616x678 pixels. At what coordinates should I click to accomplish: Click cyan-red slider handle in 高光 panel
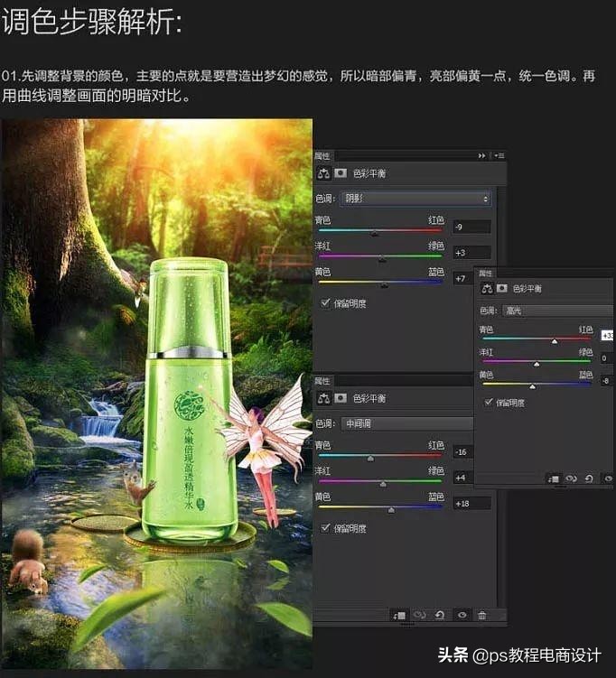(x=555, y=341)
